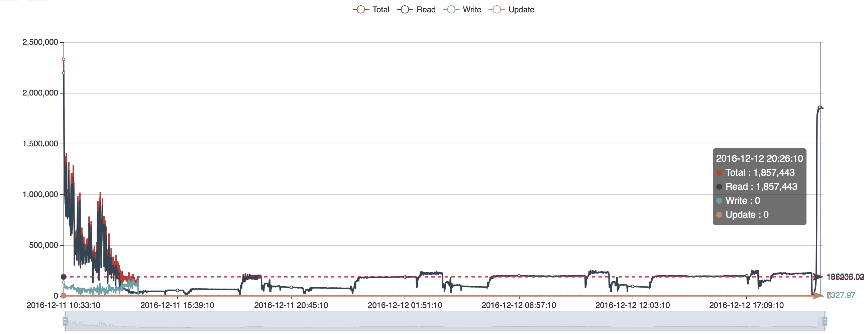The image size is (868, 334).
Task: Click the dark circle starting the average line
Action: (x=63, y=277)
